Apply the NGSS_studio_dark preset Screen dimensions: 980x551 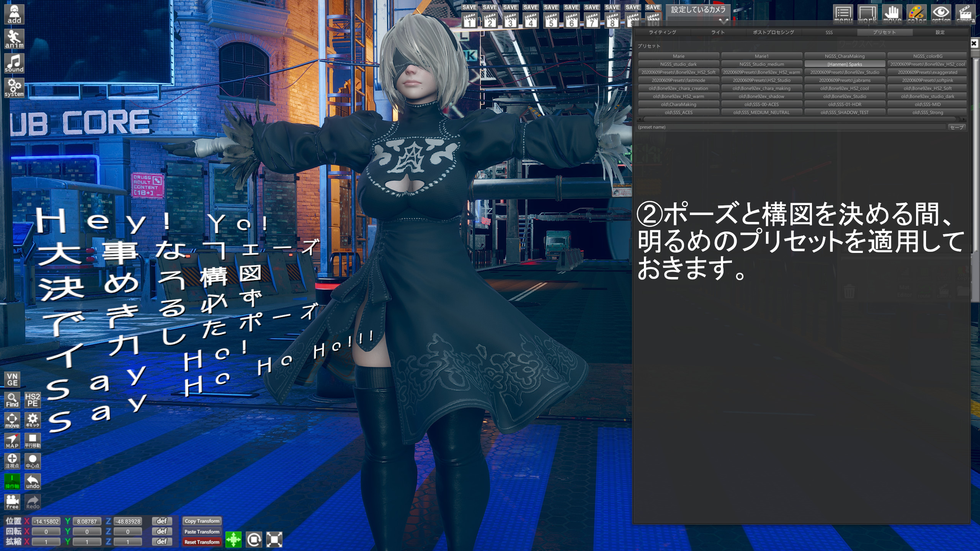(678, 64)
